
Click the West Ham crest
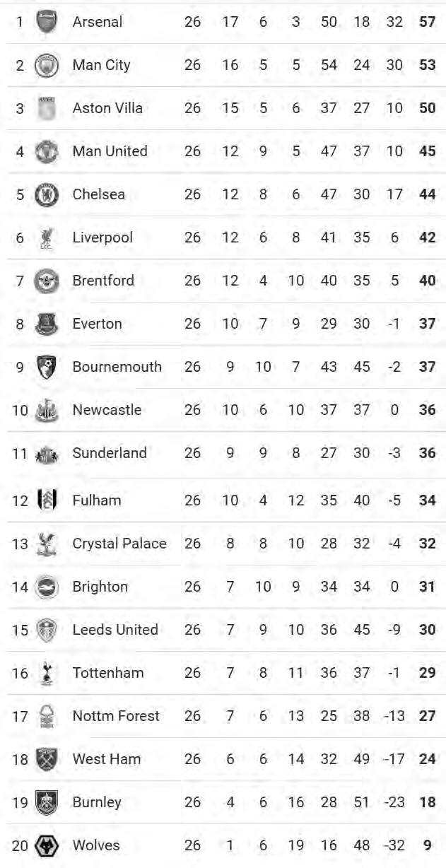[x=47, y=759]
